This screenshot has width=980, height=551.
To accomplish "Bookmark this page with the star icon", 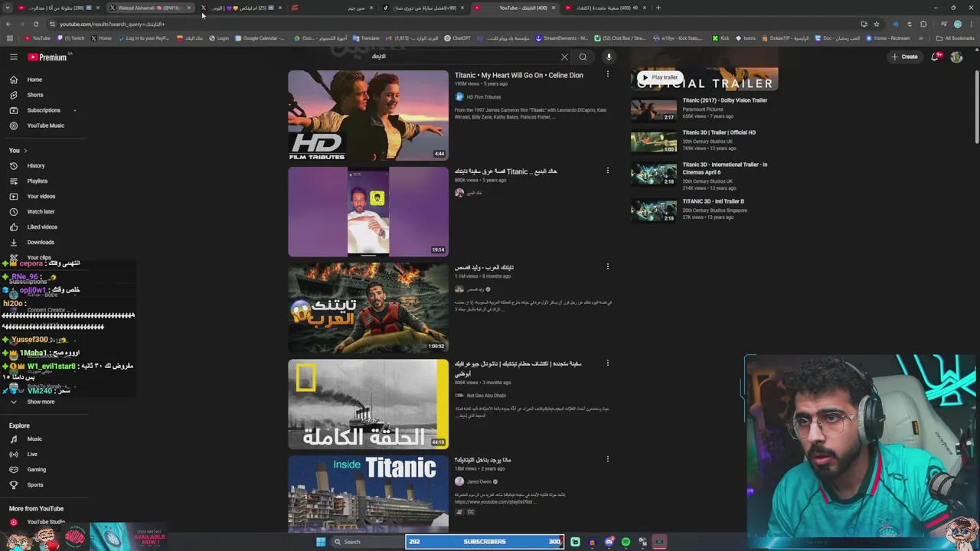I will (877, 24).
